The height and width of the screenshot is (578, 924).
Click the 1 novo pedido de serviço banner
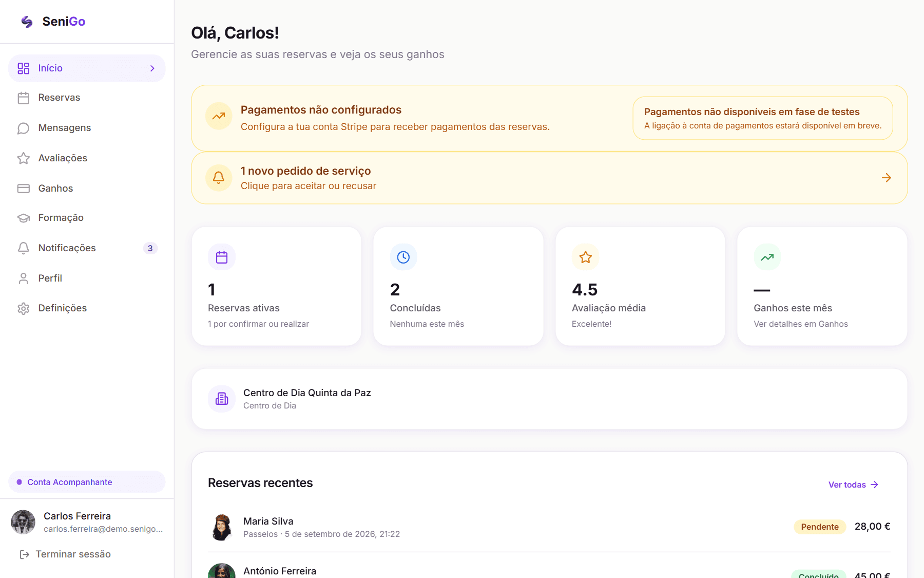click(x=549, y=178)
